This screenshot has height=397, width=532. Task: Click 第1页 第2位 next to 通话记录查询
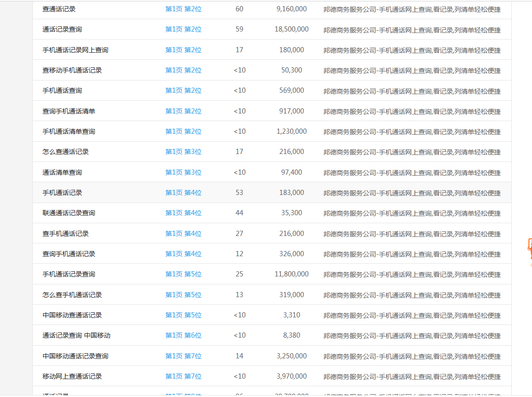point(183,29)
